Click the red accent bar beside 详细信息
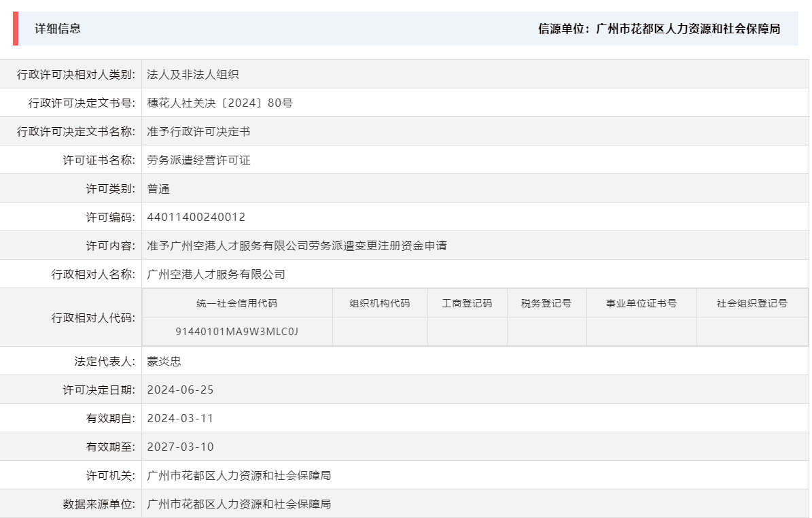812x518 pixels. pos(15,29)
